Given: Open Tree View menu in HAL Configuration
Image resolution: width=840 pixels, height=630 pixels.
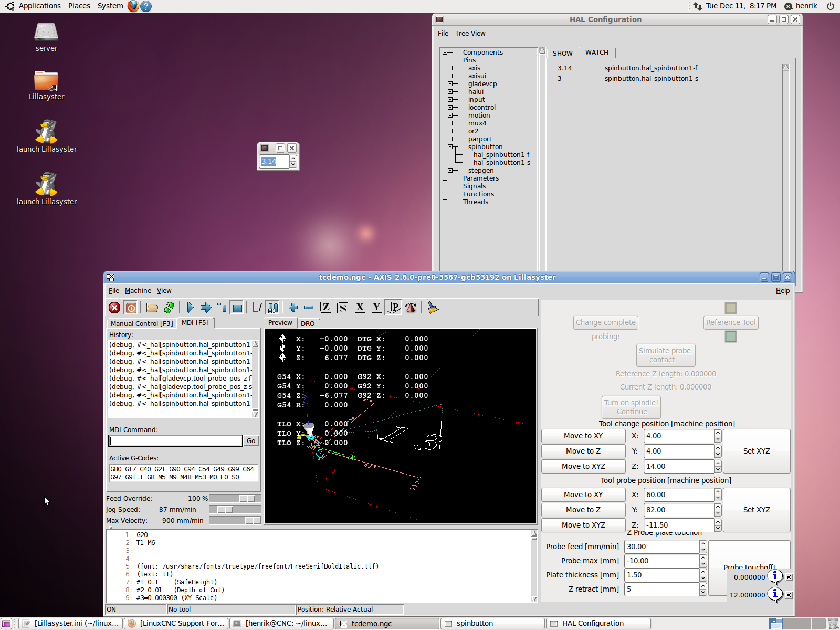Looking at the screenshot, I should coord(470,33).
